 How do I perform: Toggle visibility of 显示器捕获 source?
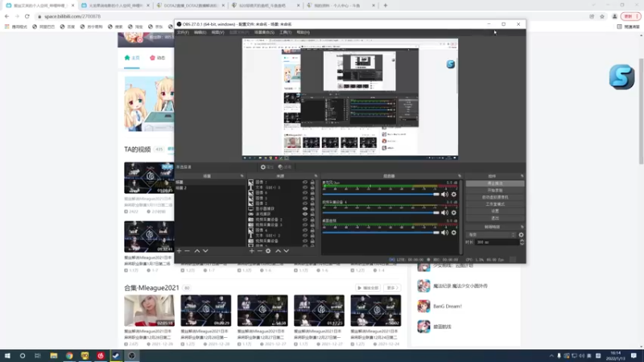tap(305, 208)
